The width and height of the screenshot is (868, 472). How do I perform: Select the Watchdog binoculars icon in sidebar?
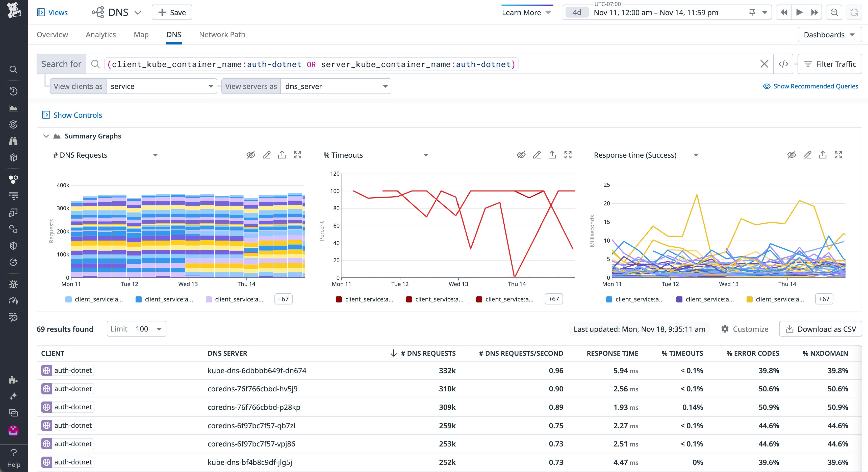click(x=13, y=141)
